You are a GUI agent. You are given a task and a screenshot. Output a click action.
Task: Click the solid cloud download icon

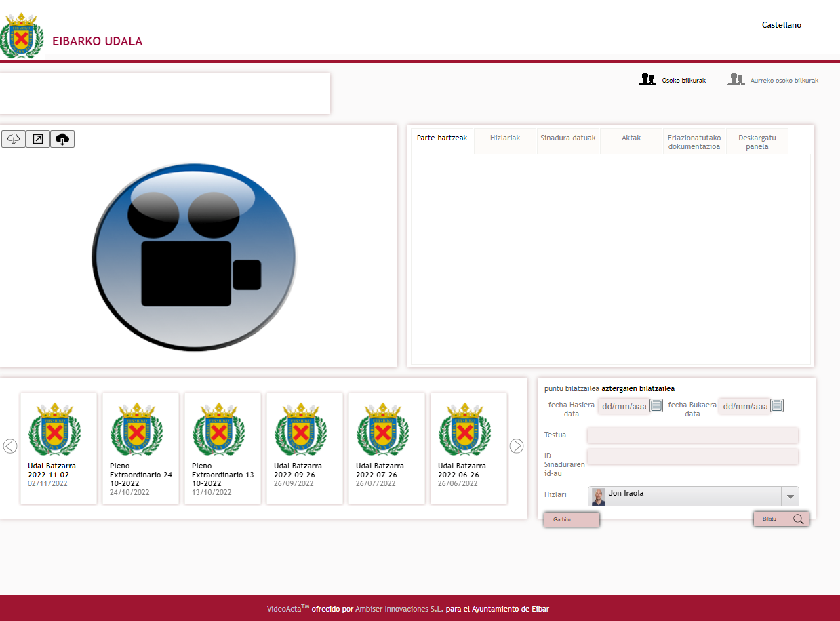tap(62, 139)
